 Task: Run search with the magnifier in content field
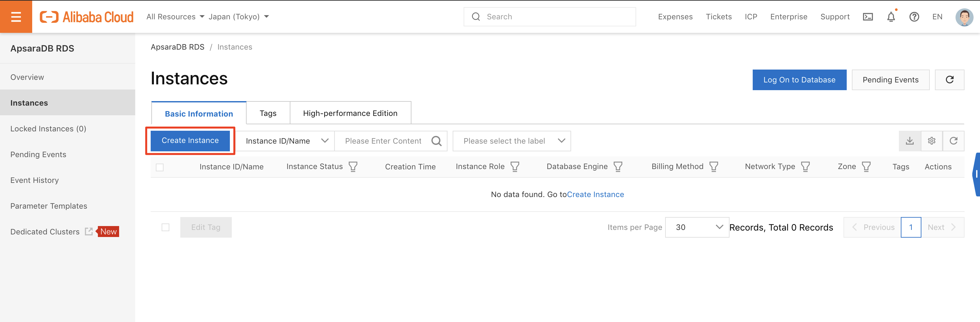[436, 141]
